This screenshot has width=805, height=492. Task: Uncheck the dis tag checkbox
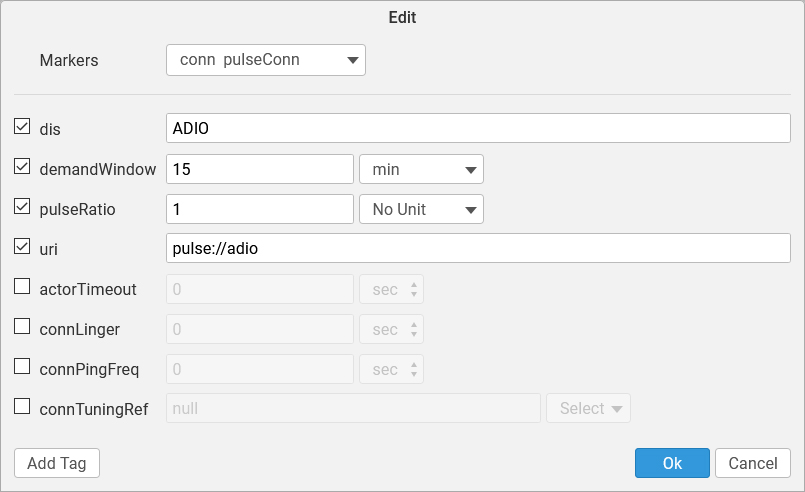(x=22, y=127)
